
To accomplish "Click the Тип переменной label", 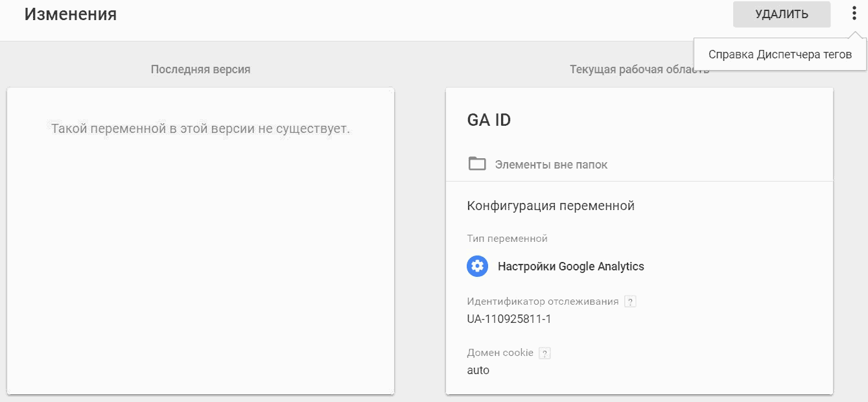I will pyautogui.click(x=508, y=239).
